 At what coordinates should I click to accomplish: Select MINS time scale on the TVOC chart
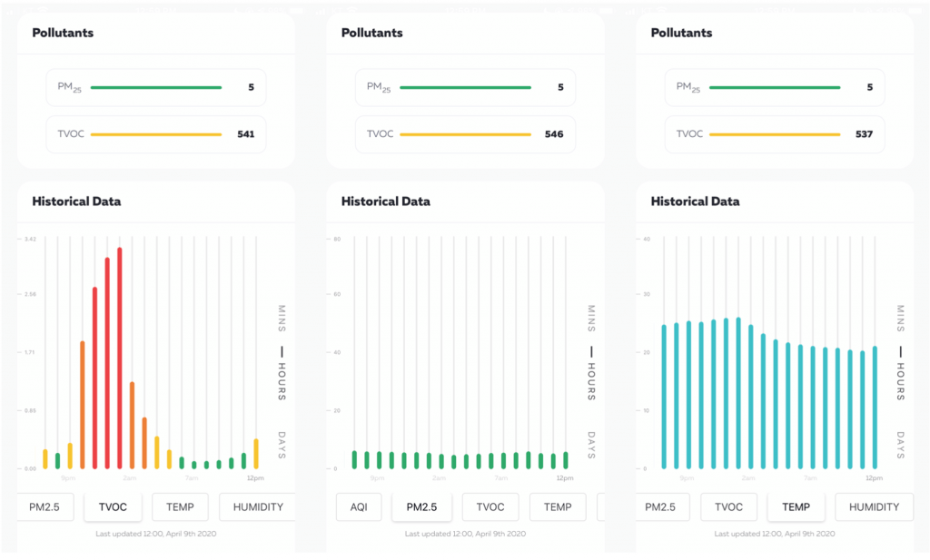[282, 319]
